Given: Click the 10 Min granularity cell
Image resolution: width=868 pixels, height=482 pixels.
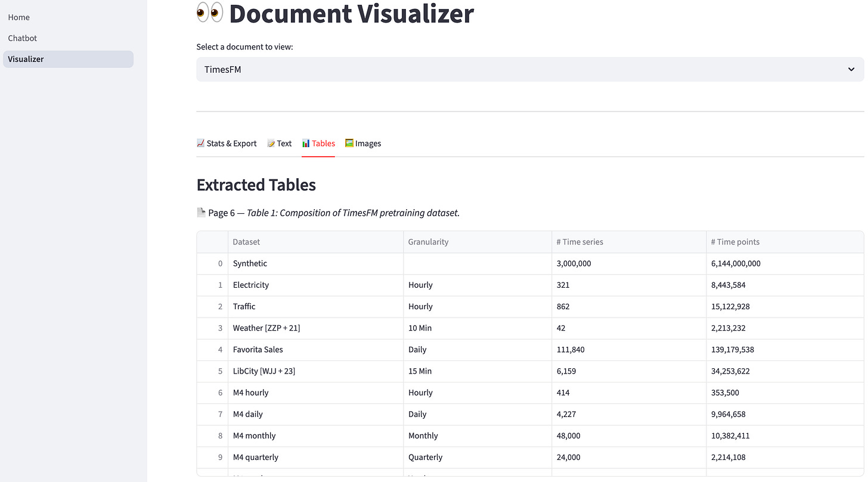Looking at the screenshot, I should (x=478, y=328).
